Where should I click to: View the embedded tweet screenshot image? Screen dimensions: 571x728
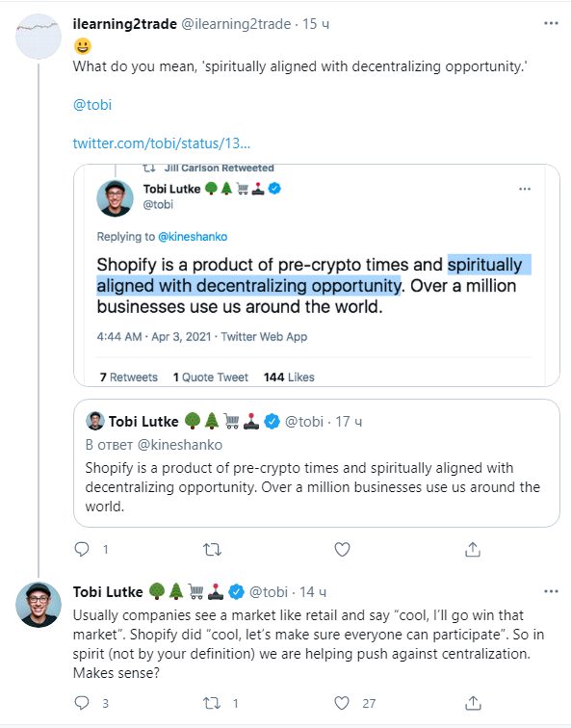coord(317,275)
